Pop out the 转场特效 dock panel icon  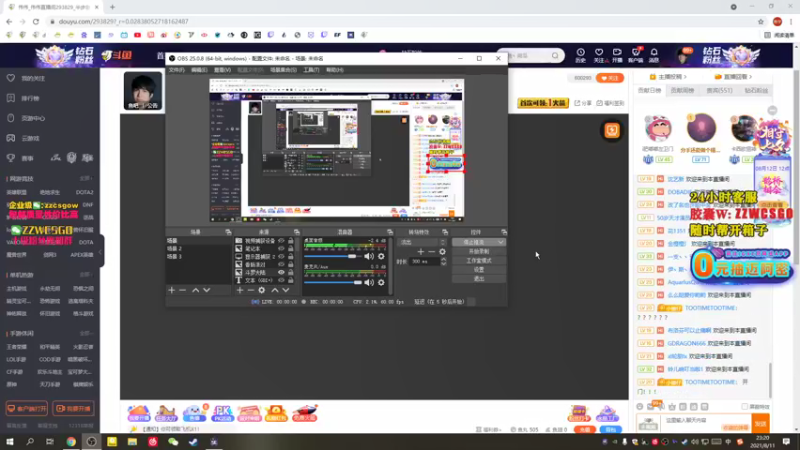click(445, 232)
